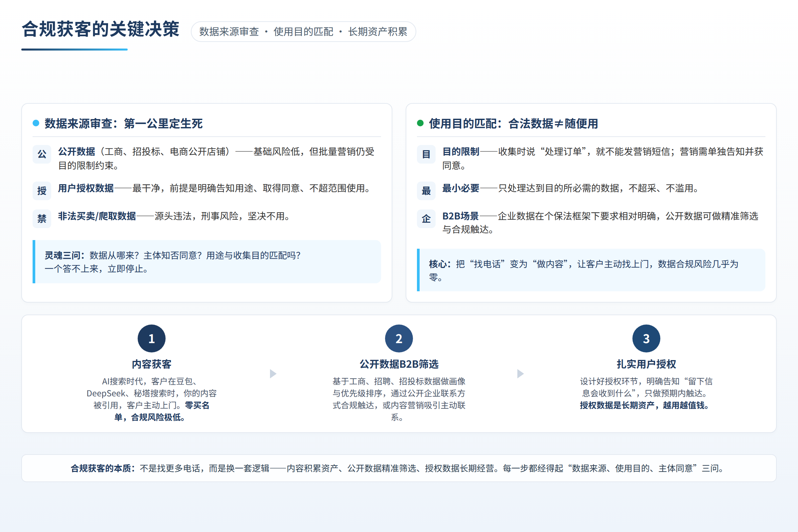This screenshot has width=798, height=532.
Task: Click the bold term 非法买卖/爬取数据
Action: (97, 216)
